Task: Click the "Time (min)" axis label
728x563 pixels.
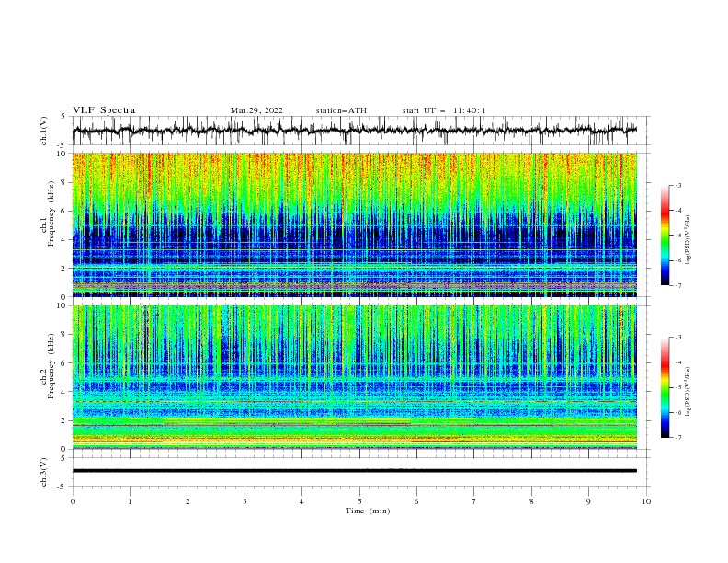Action: 368,511
